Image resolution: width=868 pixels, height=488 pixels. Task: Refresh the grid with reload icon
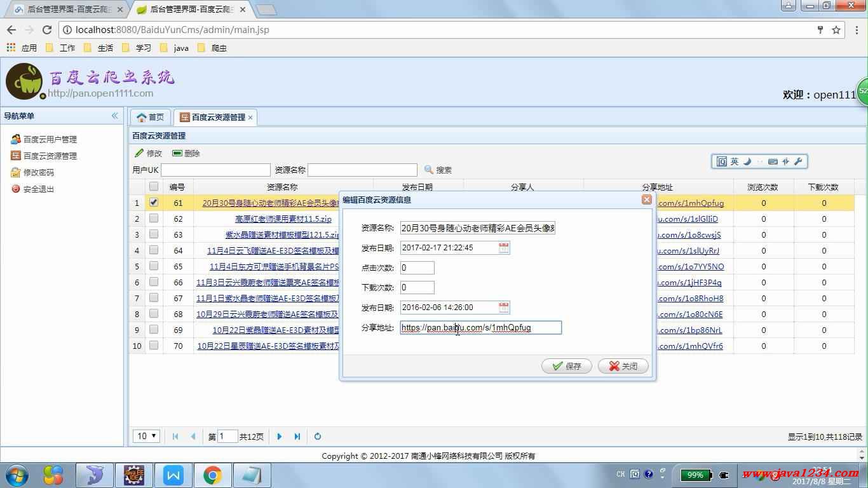pos(318,437)
